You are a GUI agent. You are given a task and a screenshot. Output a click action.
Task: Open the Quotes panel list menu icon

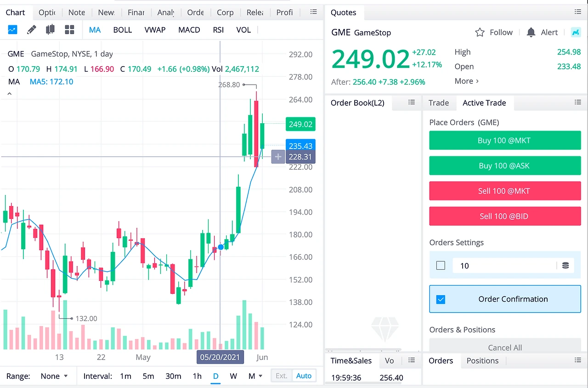(x=578, y=12)
